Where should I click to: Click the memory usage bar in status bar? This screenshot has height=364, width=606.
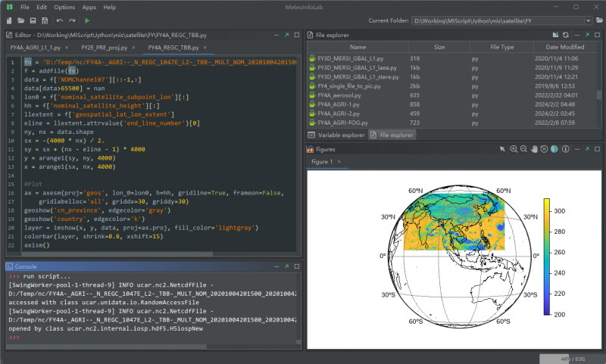tap(570, 357)
